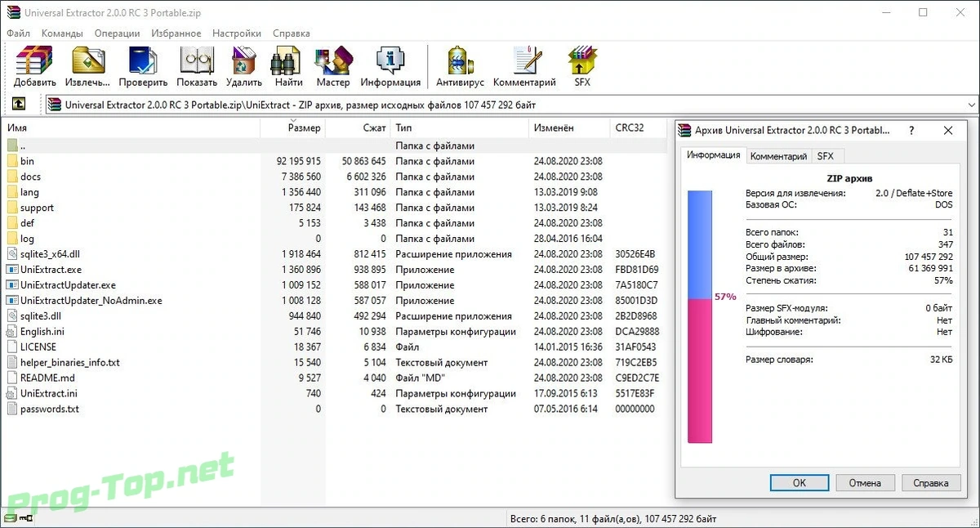This screenshot has width=980, height=528.
Task: Click the drive icon in status bar
Action: pyautogui.click(x=11, y=518)
